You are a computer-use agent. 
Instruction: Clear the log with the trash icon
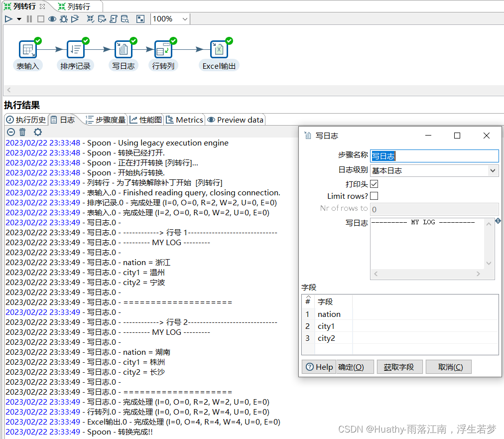click(22, 132)
